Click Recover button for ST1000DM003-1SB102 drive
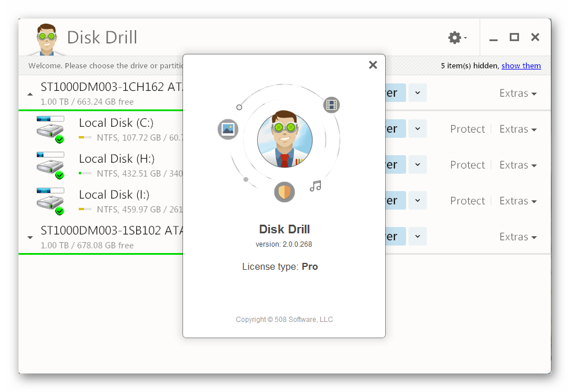570x392 pixels. pos(396,236)
